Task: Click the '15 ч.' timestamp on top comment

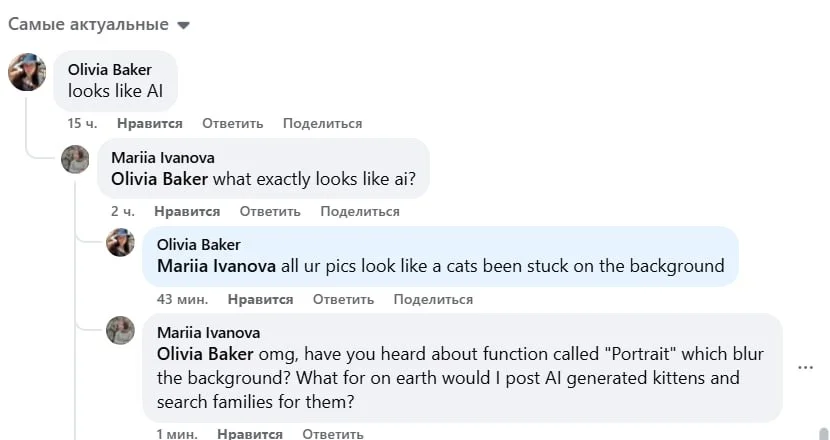Action: (82, 124)
